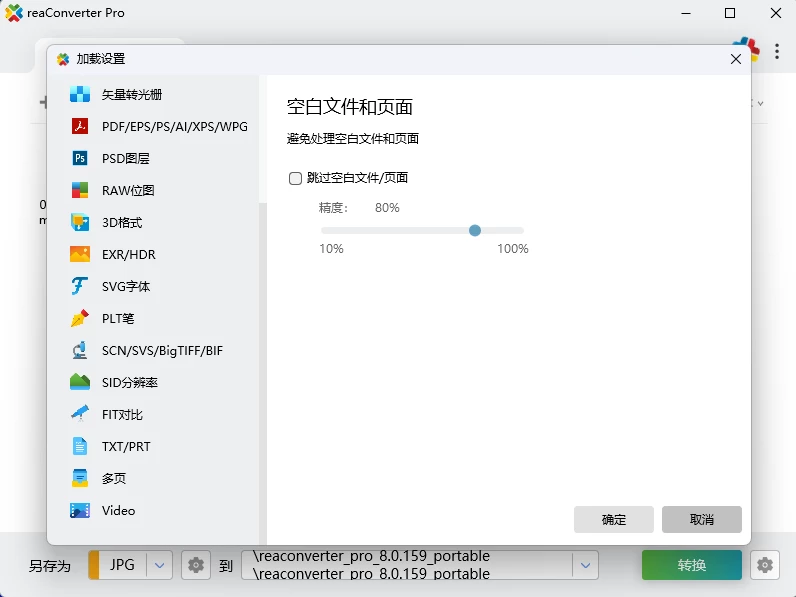
Task: Click the 避免处理空白文件和页面 description
Action: click(x=353, y=139)
